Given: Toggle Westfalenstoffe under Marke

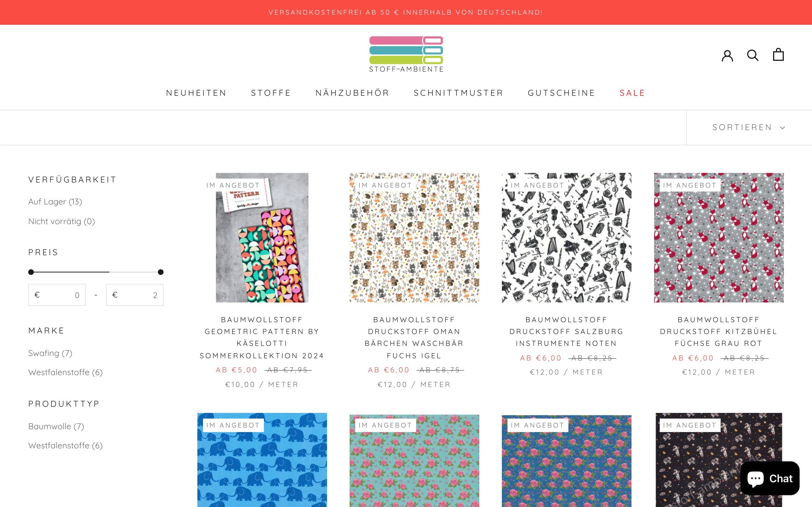Looking at the screenshot, I should pyautogui.click(x=65, y=372).
